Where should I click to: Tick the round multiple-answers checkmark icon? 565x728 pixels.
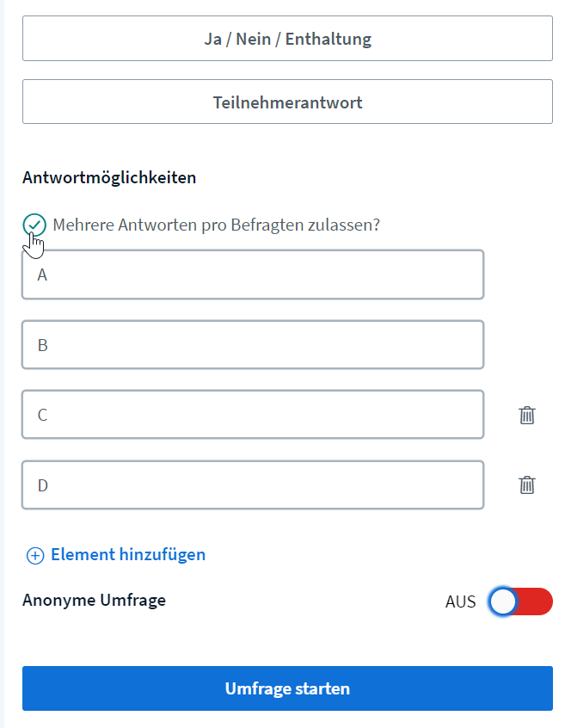tap(34, 225)
